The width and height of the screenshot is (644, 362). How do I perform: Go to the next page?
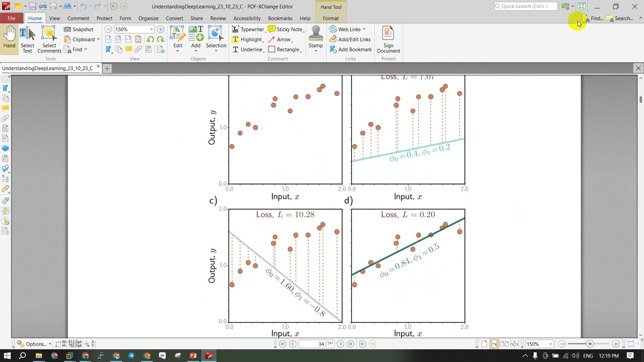[x=340, y=344]
